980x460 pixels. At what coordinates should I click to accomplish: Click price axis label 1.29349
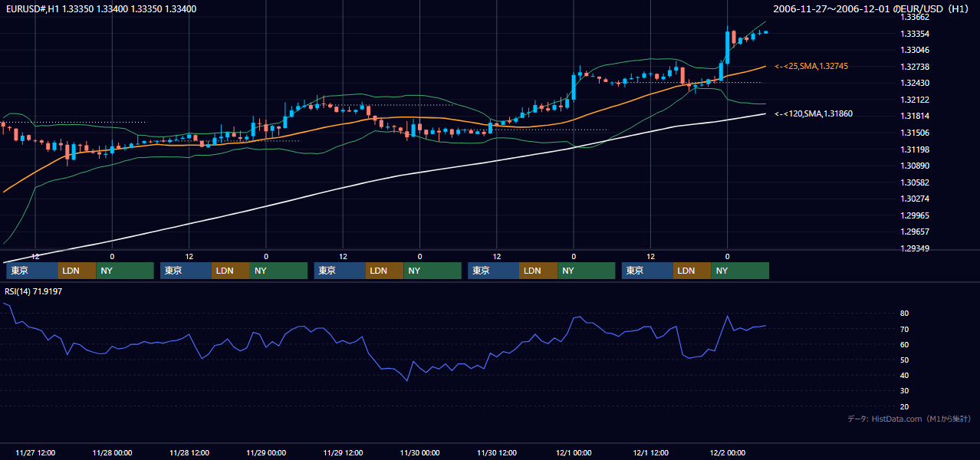[x=914, y=248]
